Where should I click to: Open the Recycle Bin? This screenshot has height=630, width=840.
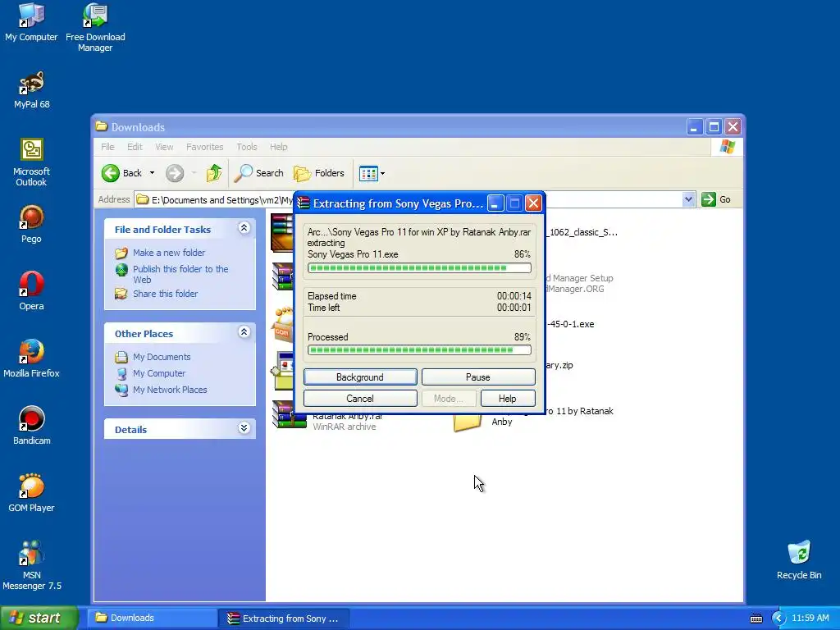point(799,560)
